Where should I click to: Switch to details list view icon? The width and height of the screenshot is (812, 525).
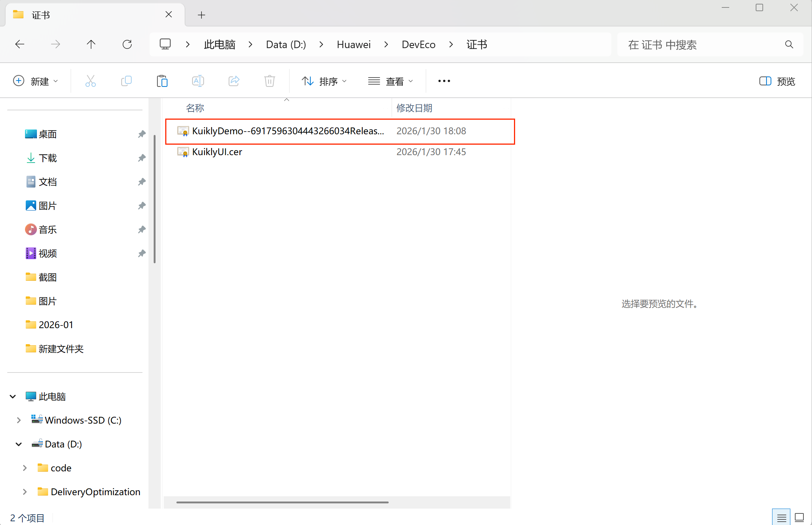[x=781, y=518]
